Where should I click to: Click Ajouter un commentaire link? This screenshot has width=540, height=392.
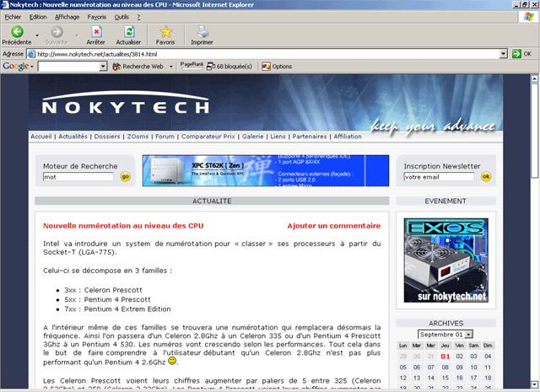(x=334, y=226)
